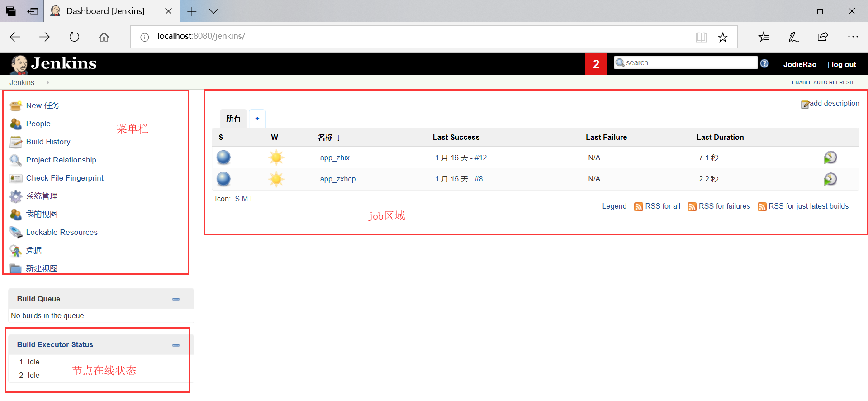This screenshot has width=868, height=401.
Task: Click the blue status ball for app_zhix
Action: pyautogui.click(x=223, y=158)
